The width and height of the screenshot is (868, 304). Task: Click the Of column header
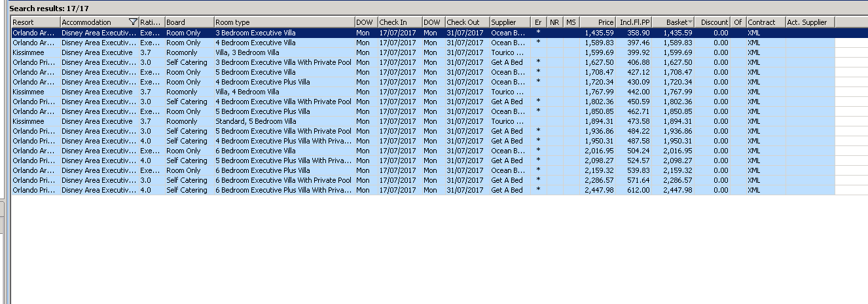coord(738,22)
